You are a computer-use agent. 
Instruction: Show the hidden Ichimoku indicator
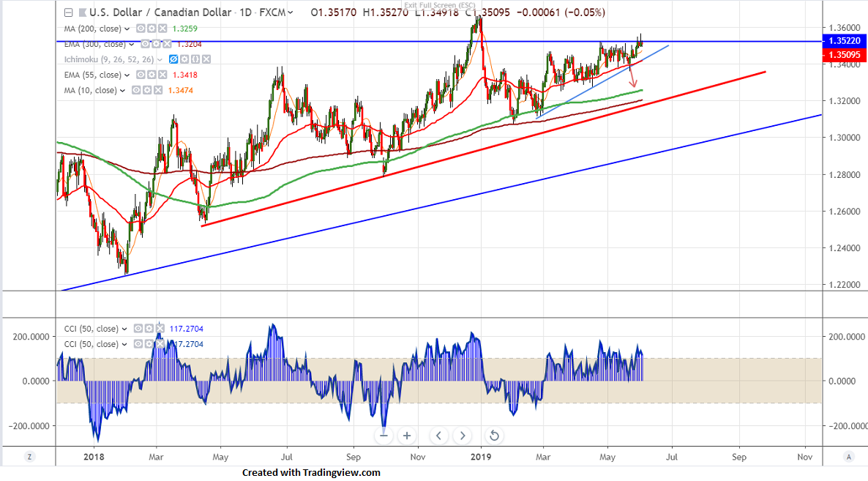click(x=173, y=59)
